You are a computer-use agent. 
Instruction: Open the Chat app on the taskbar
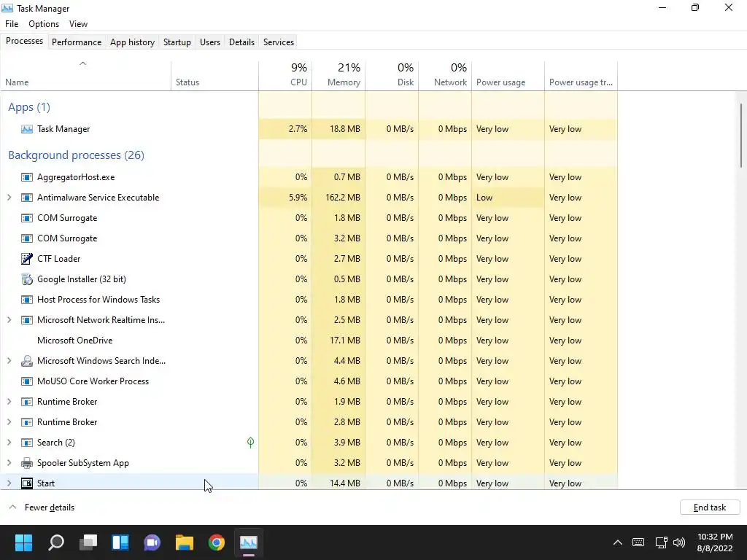click(x=152, y=542)
